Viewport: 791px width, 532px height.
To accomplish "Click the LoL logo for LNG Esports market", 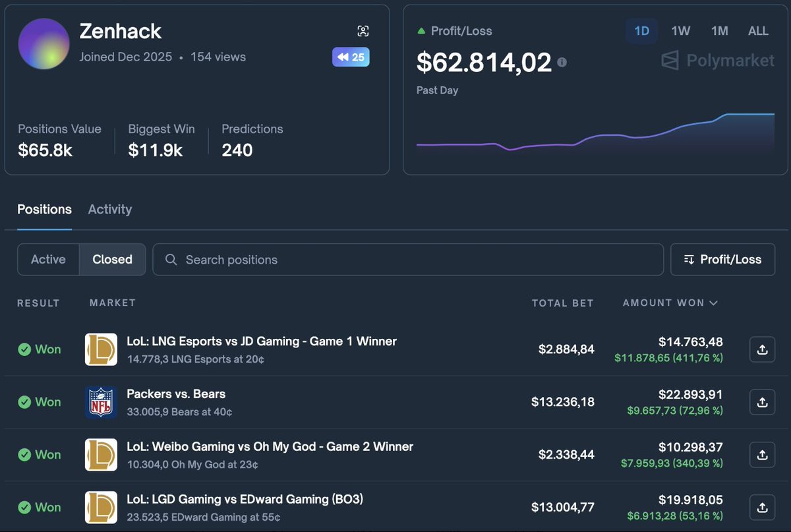I will 101,349.
